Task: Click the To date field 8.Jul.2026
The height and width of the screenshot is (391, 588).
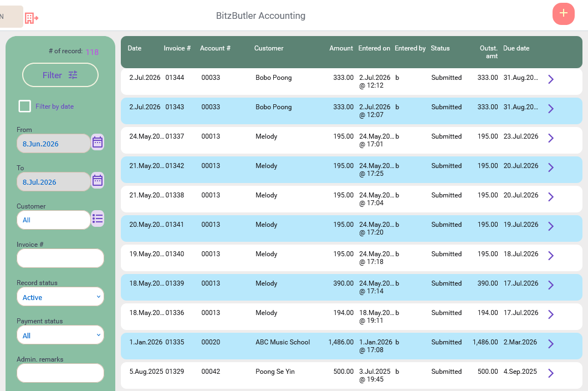Action: pos(53,182)
